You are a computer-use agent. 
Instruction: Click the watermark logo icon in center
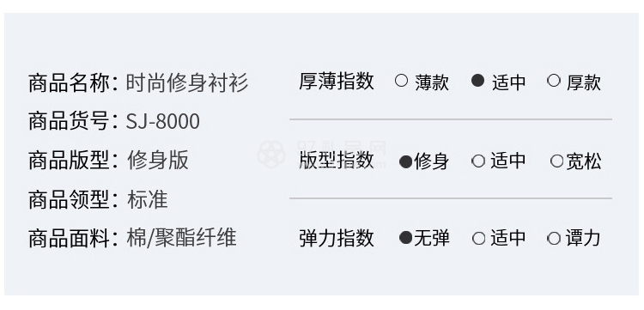tap(270, 154)
